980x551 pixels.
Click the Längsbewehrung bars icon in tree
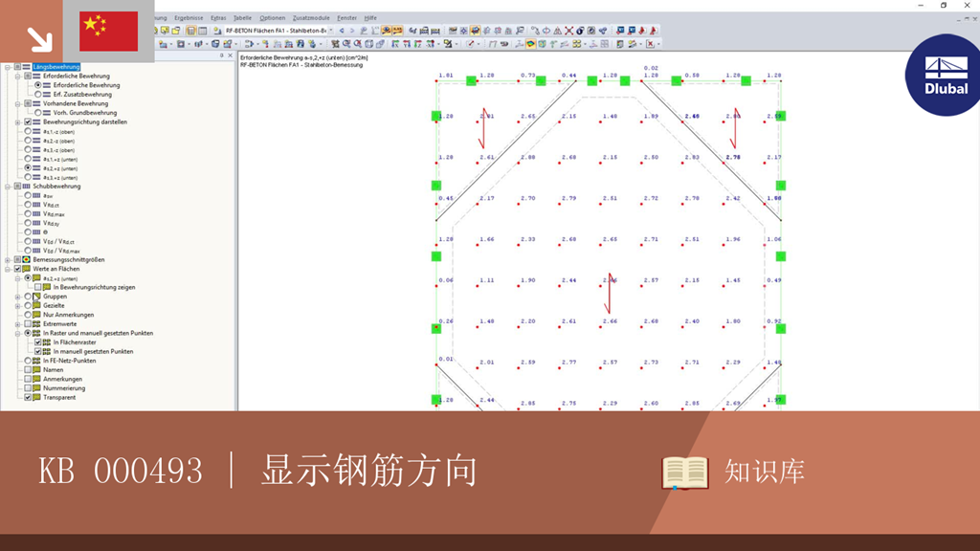pos(27,67)
